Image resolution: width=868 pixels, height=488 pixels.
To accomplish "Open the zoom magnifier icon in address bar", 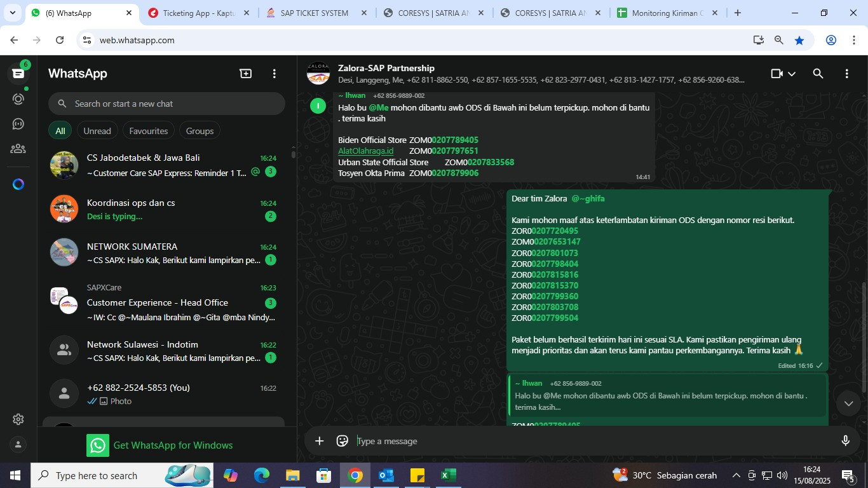I will click(x=778, y=40).
